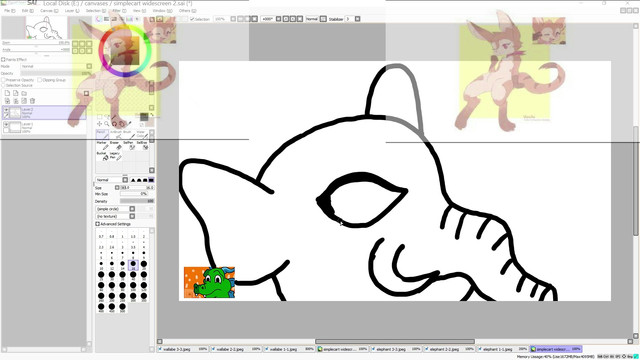Create a new normal layer
The height and width of the screenshot is (360, 640).
(x=7, y=93)
